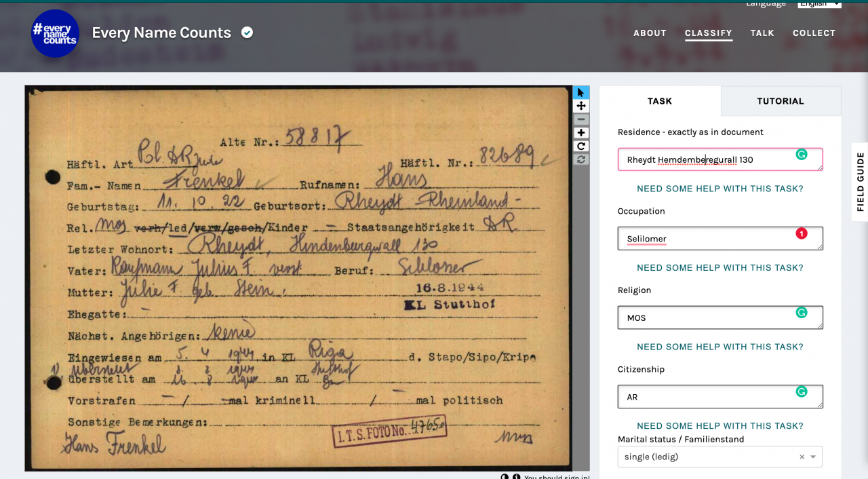Open help link below Citizenship field

(x=720, y=426)
